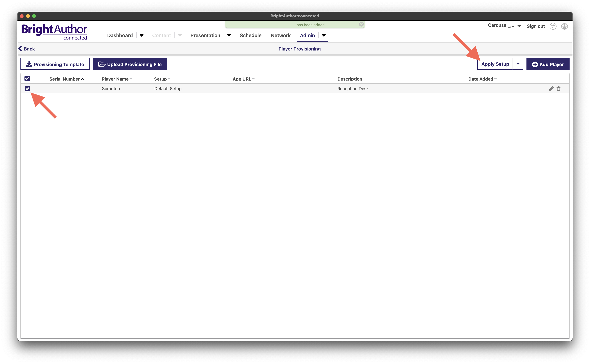Image resolution: width=590 pixels, height=364 pixels.
Task: Go Back to previous page
Action: [x=27, y=49]
